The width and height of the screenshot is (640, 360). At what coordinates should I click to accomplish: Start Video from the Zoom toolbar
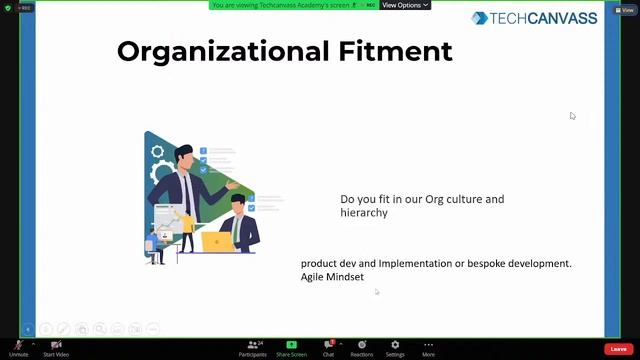56,349
